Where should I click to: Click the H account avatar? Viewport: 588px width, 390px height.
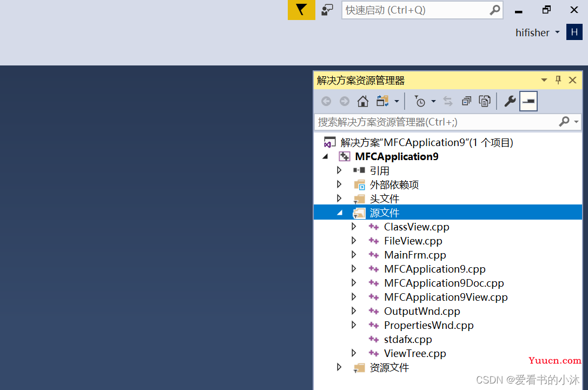point(574,32)
